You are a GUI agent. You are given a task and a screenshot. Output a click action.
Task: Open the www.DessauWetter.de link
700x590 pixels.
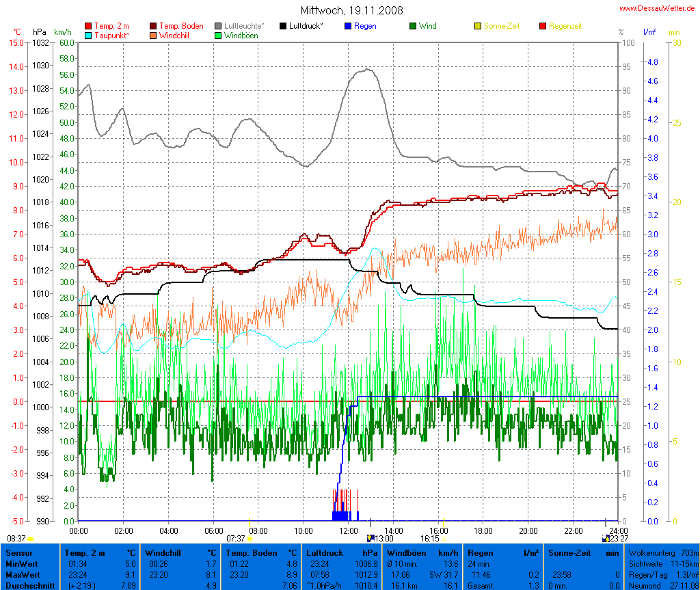tap(658, 8)
